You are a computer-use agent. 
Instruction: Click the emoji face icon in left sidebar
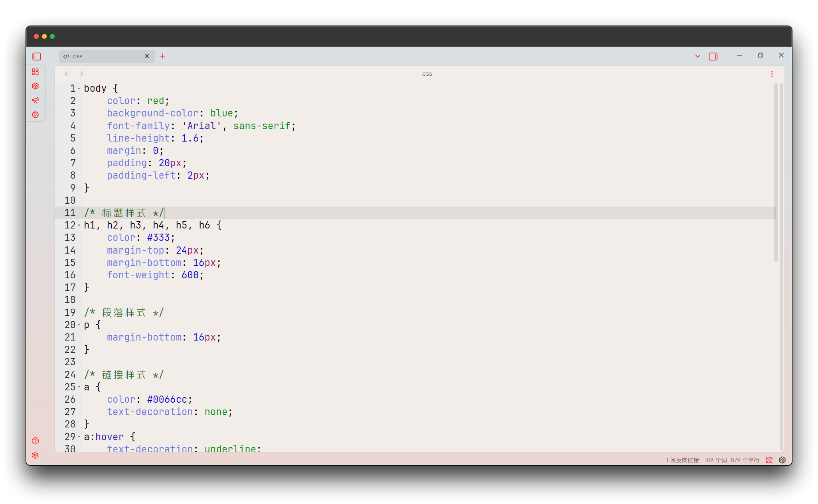tap(36, 114)
